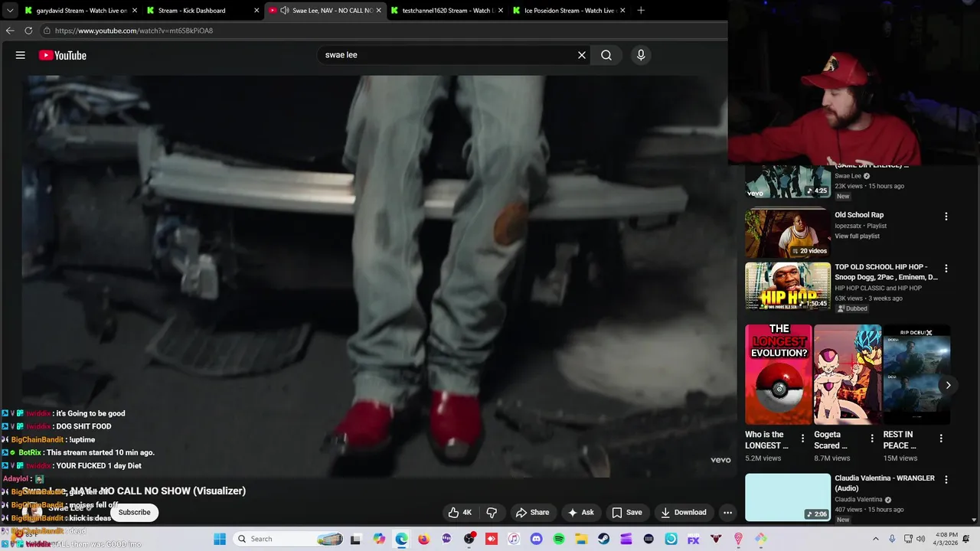This screenshot has height=551, width=980.
Task: Open Gogeta Scared short thumbnail
Action: click(848, 374)
